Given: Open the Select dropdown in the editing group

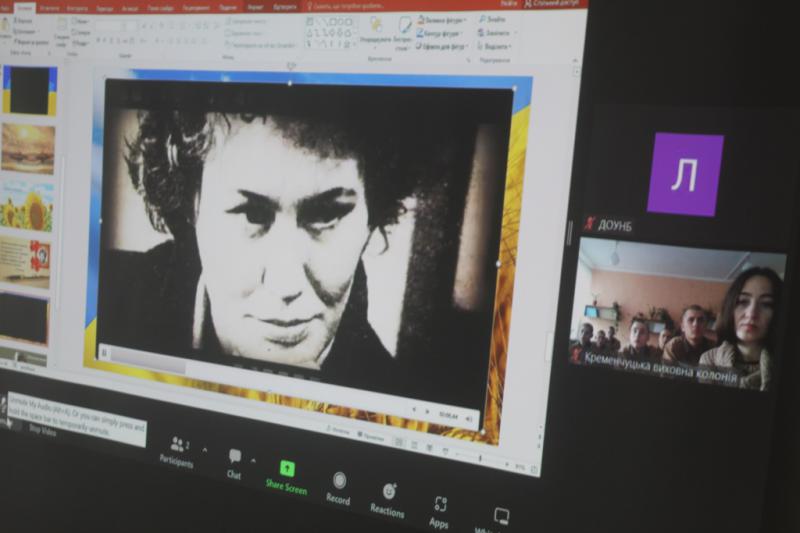Looking at the screenshot, I should (x=494, y=46).
